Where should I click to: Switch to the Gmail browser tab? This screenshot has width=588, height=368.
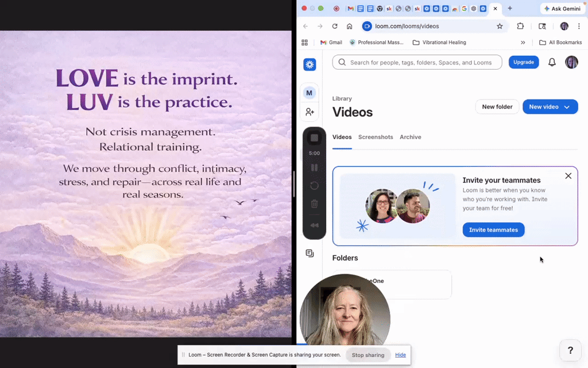click(350, 8)
